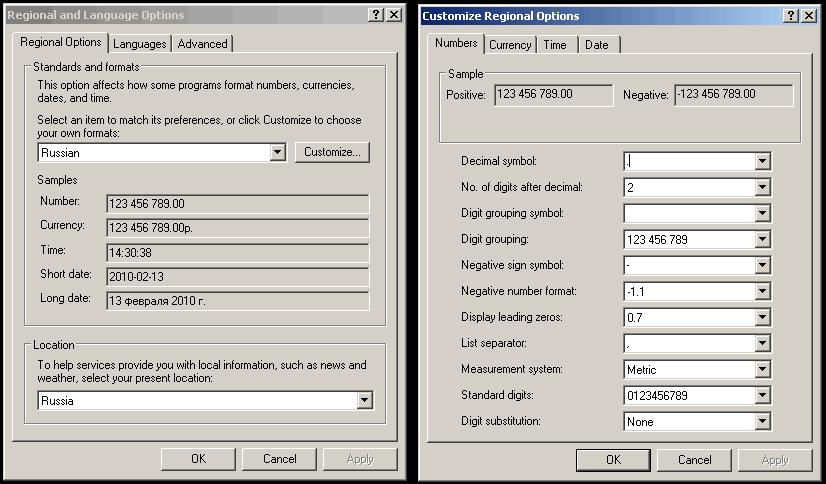Click the help question mark in Customize Regional Options

pyautogui.click(x=790, y=16)
